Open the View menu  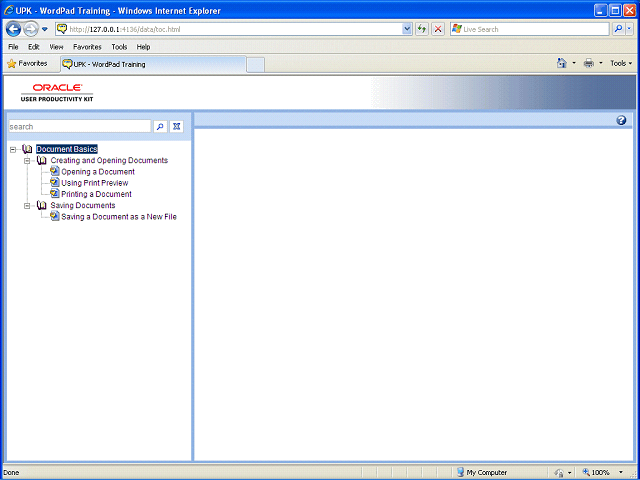tap(56, 47)
